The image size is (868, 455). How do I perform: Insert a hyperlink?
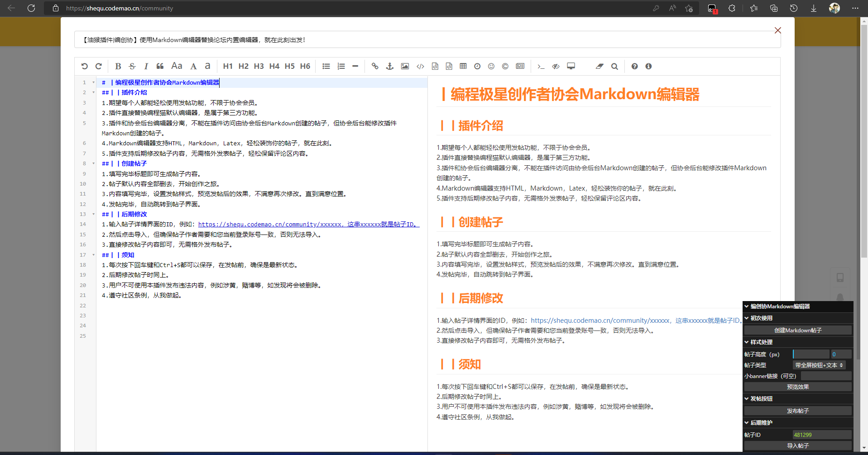pyautogui.click(x=375, y=66)
